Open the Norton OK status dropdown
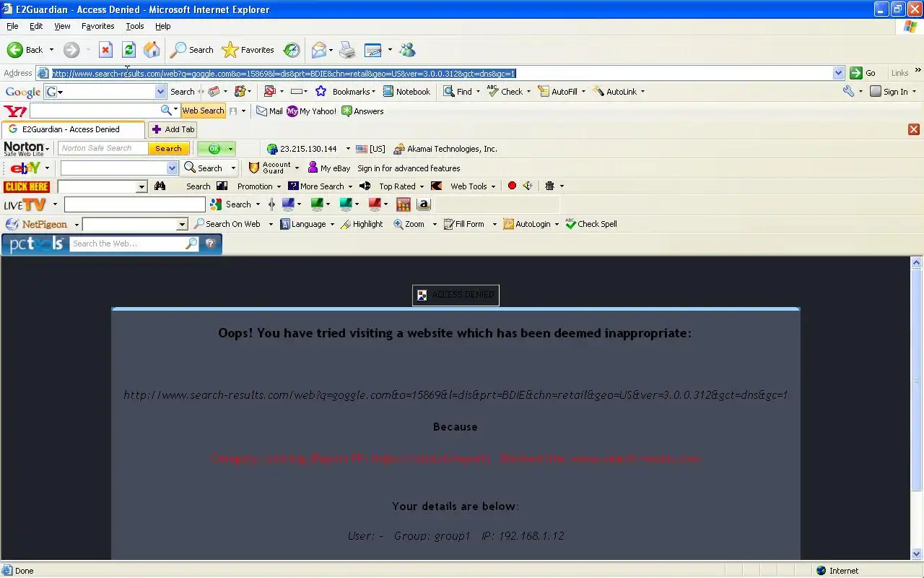This screenshot has height=578, width=924. coord(230,149)
